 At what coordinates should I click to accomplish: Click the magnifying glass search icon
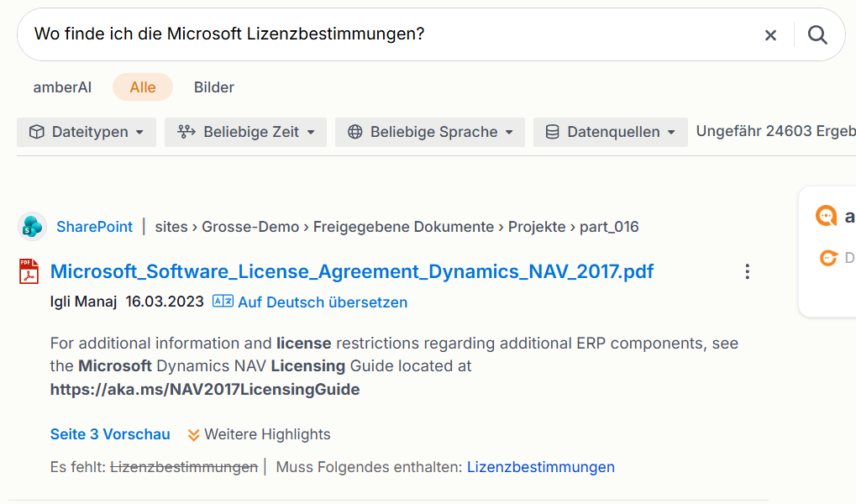tap(817, 35)
